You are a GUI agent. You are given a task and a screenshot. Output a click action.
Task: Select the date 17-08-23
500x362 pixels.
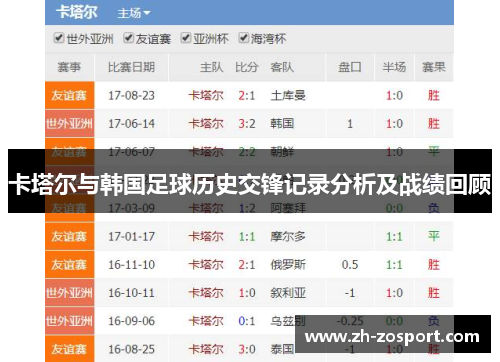coord(131,96)
